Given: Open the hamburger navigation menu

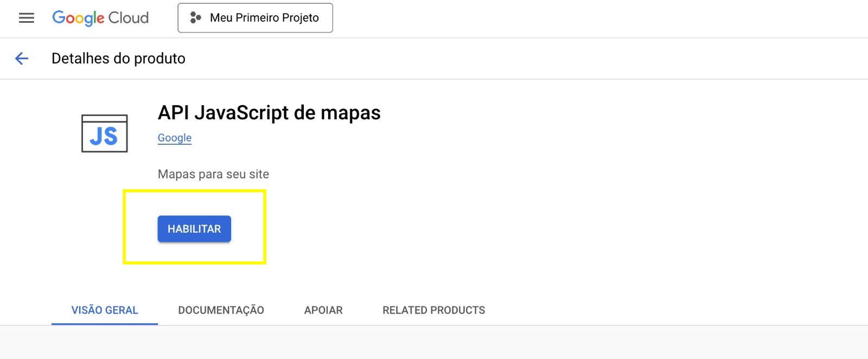Looking at the screenshot, I should (x=26, y=18).
